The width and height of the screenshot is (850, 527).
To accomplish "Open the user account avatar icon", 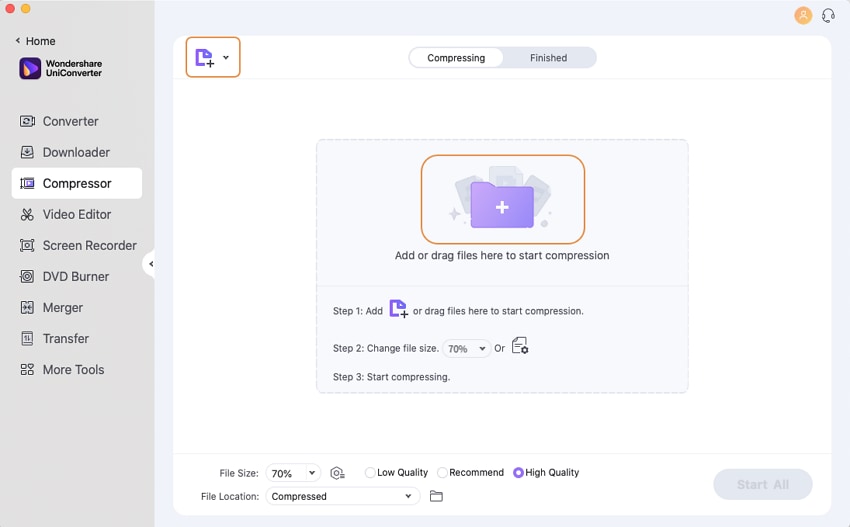I will pyautogui.click(x=803, y=15).
